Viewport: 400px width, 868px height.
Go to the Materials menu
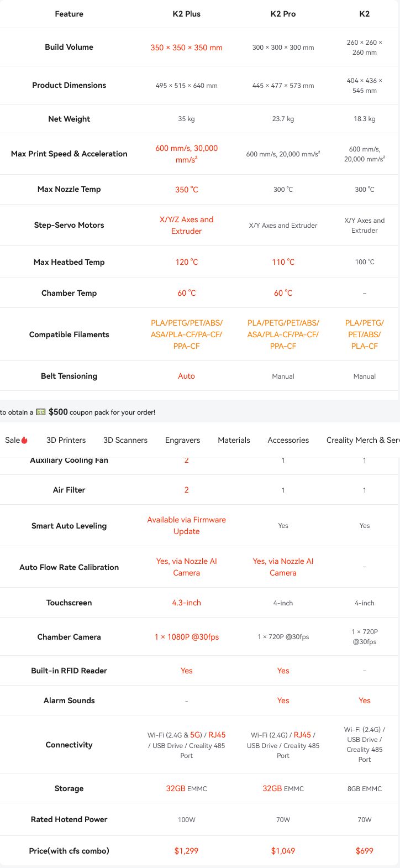pos(234,440)
